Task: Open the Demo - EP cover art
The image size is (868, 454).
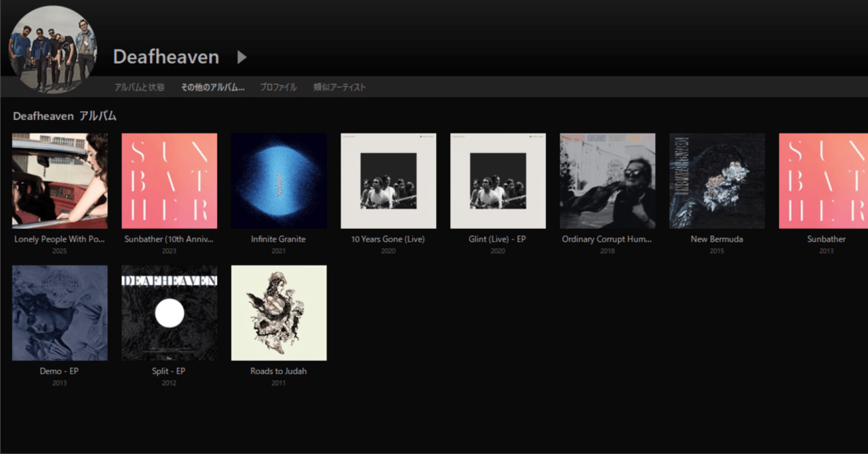Action: pos(60,313)
